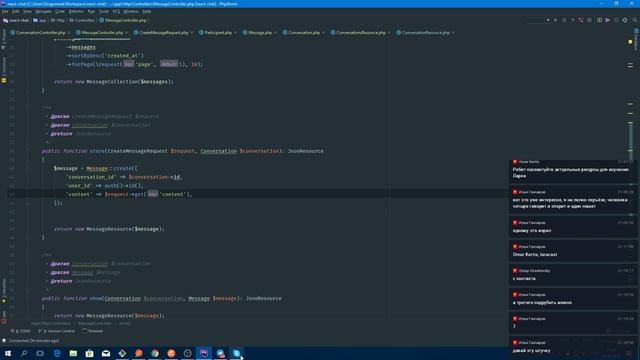
Task: Click the app folder breadcrumb
Action: point(40,20)
